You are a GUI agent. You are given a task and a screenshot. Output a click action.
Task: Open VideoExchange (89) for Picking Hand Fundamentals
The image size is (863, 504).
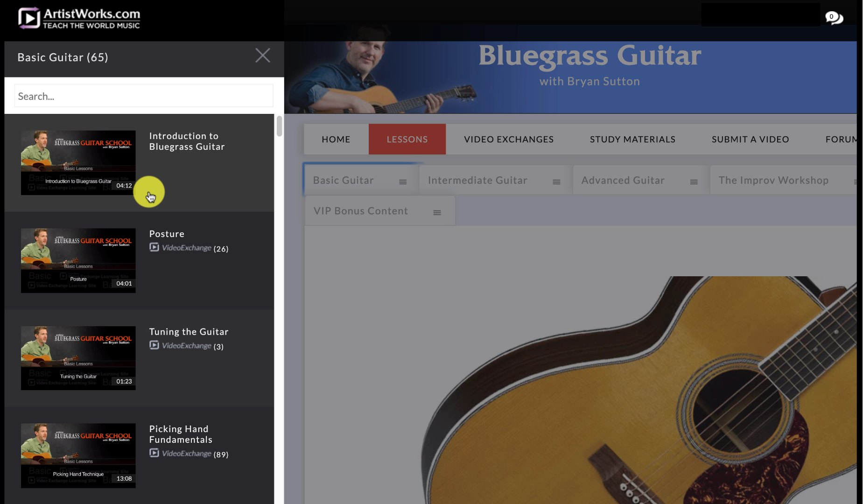189,454
